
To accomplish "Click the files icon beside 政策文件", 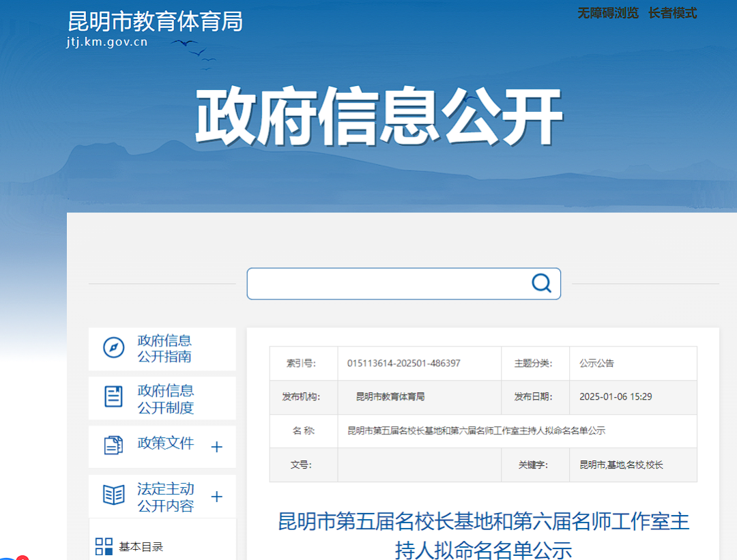I will tap(113, 445).
